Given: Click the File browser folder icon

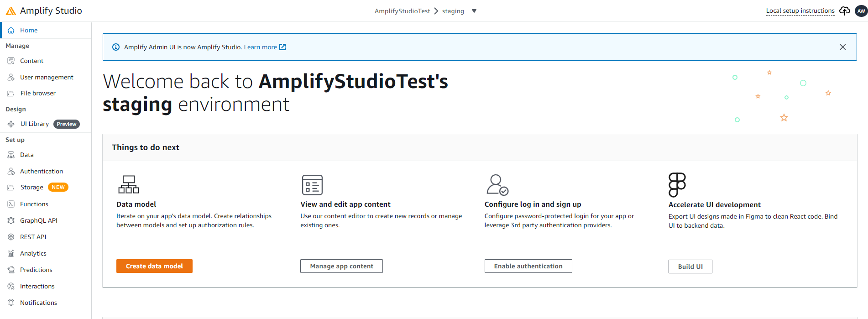Looking at the screenshot, I should point(11,93).
